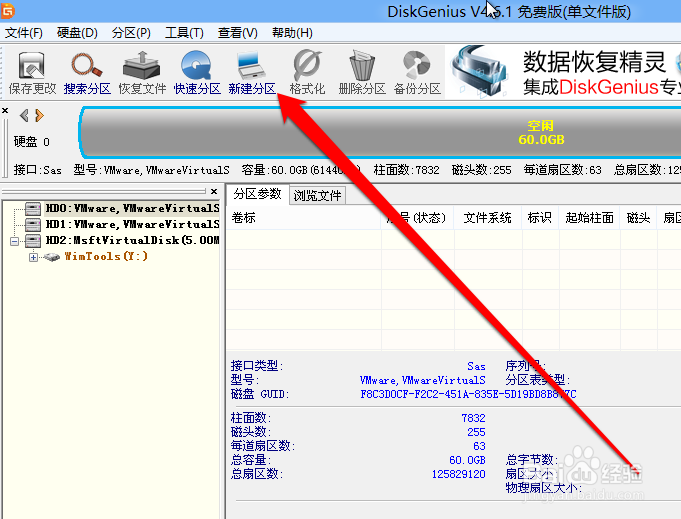The image size is (681, 519).
Task: Switch to the 浏览文件 tab
Action: (317, 195)
